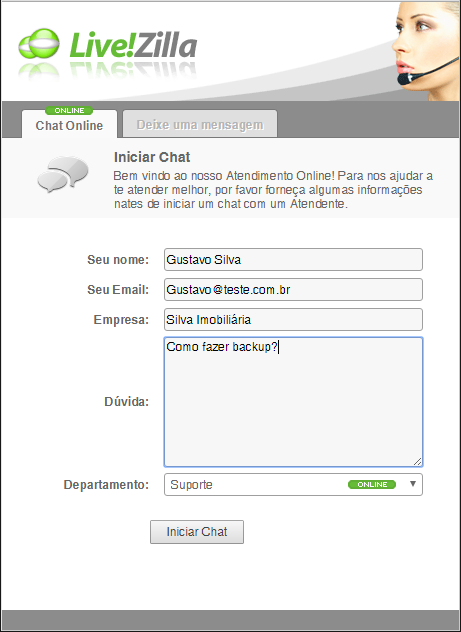The width and height of the screenshot is (461, 632).
Task: Switch to the Chat Online tab
Action: (x=69, y=125)
